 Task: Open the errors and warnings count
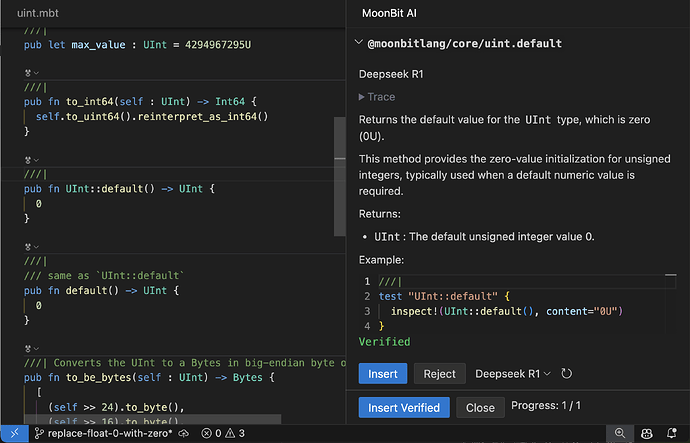tap(223, 433)
